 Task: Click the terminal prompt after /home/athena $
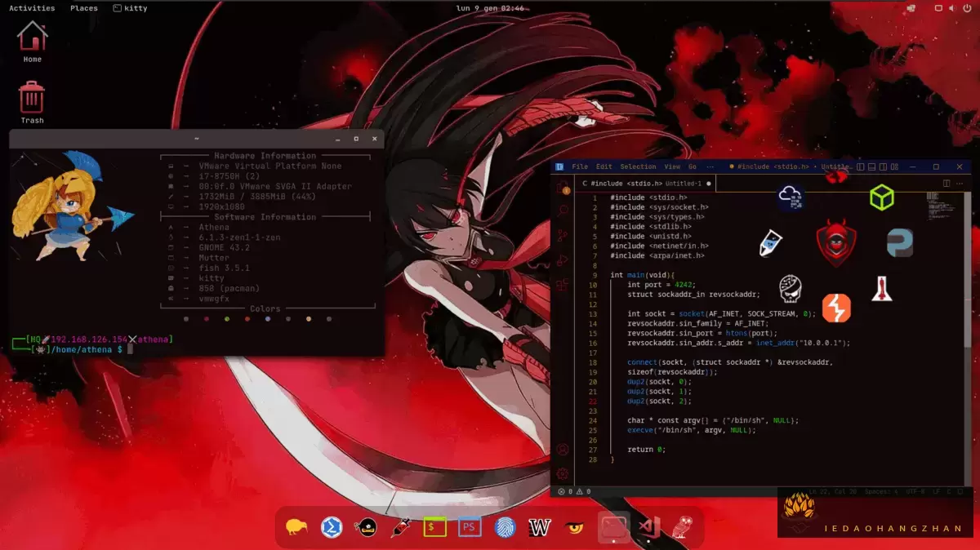[129, 349]
